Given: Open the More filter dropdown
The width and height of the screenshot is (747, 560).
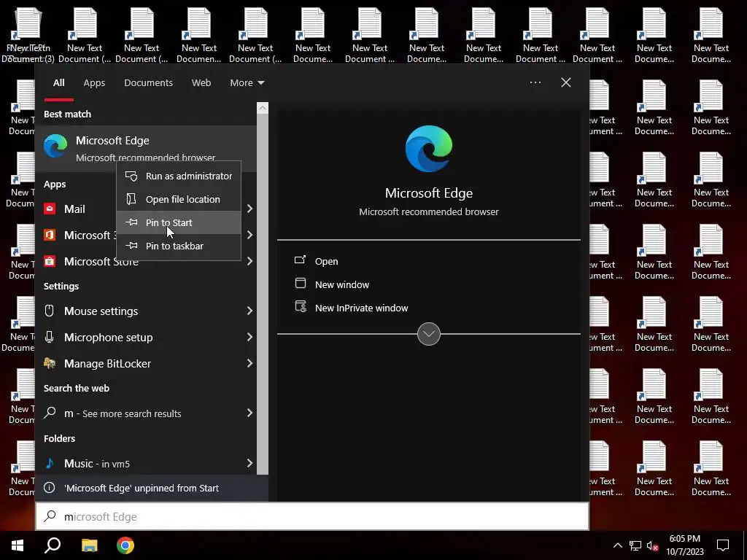Looking at the screenshot, I should (247, 83).
